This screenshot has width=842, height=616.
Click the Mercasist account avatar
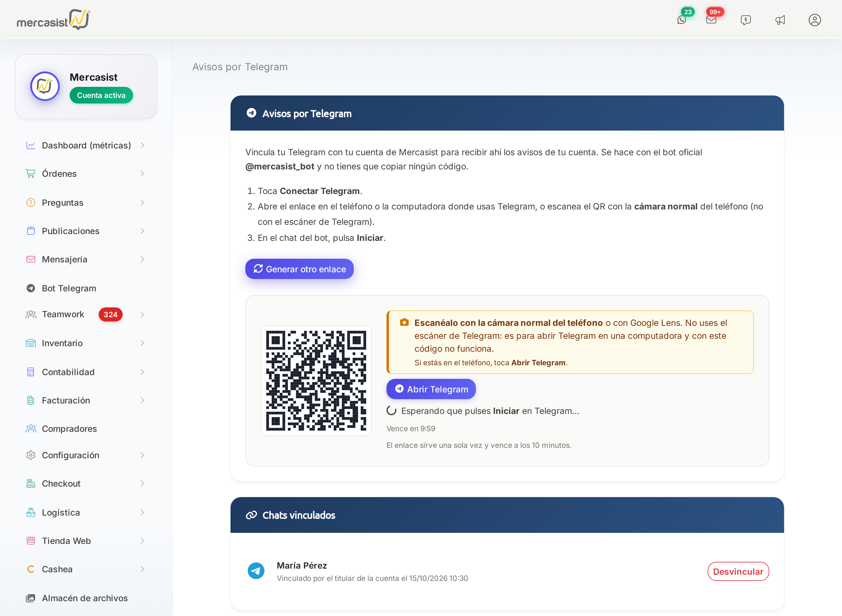tap(45, 86)
